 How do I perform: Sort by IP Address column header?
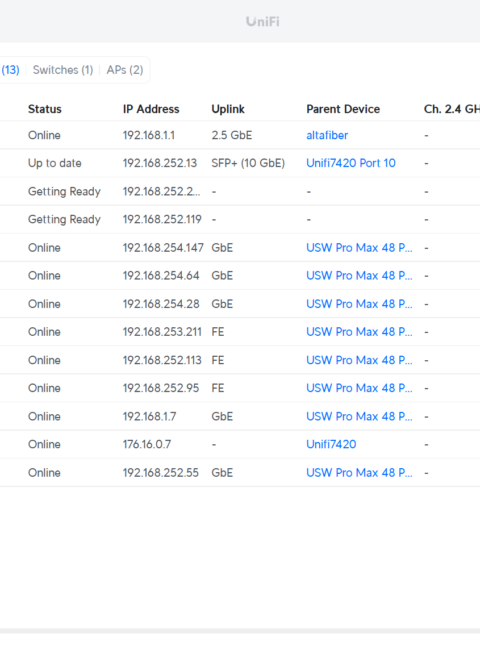click(x=151, y=109)
